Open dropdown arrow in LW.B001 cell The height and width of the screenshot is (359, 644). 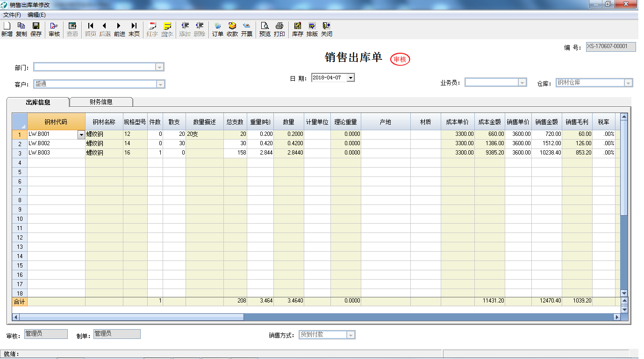[x=81, y=134]
